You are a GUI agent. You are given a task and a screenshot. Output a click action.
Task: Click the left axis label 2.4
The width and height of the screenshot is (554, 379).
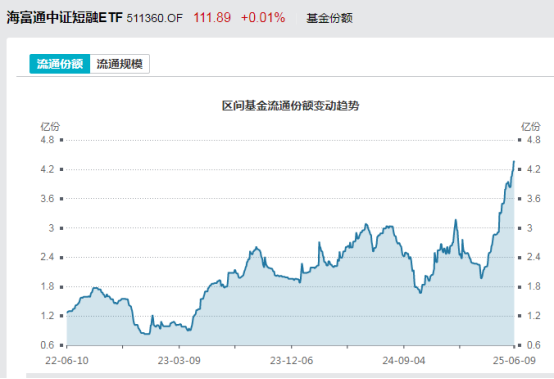click(47, 257)
